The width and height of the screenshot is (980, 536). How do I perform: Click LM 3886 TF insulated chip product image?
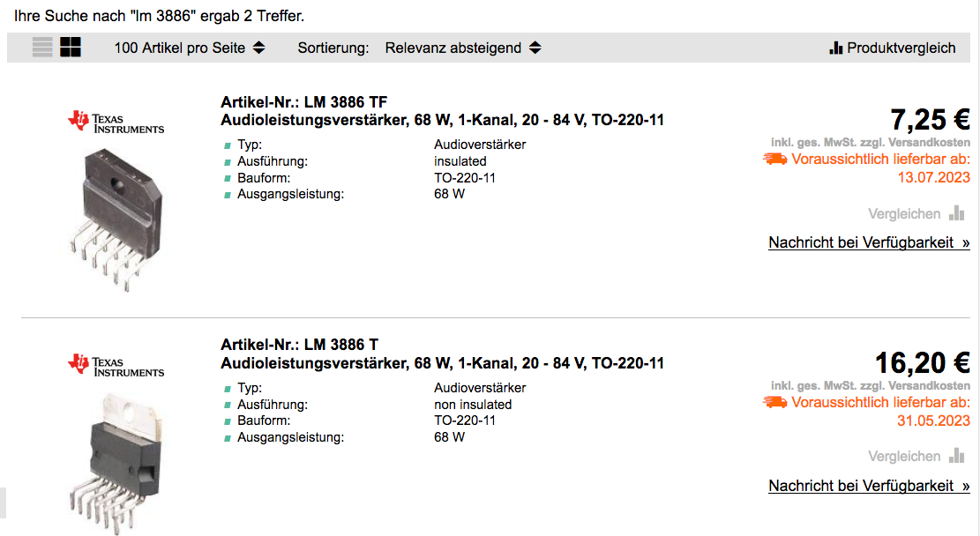(x=116, y=220)
